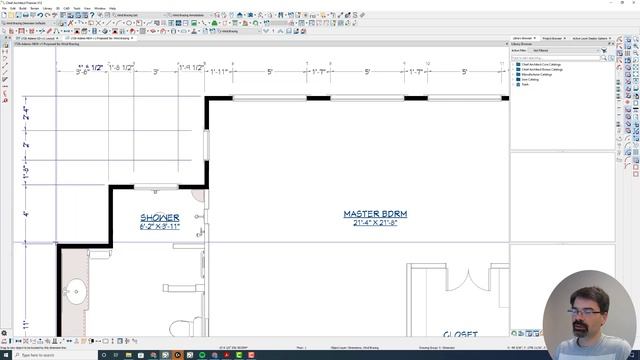The height and width of the screenshot is (360, 640).
Task: Select the SHOWER room label
Action: click(x=160, y=218)
